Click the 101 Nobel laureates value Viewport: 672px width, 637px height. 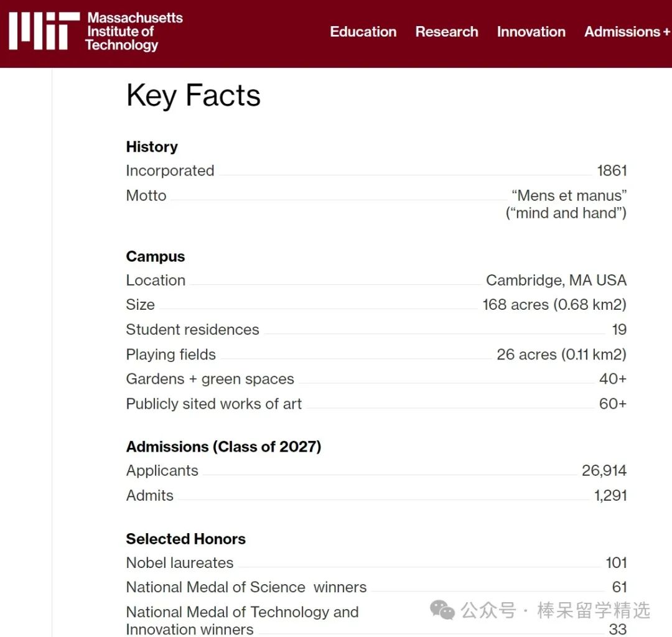(x=616, y=563)
